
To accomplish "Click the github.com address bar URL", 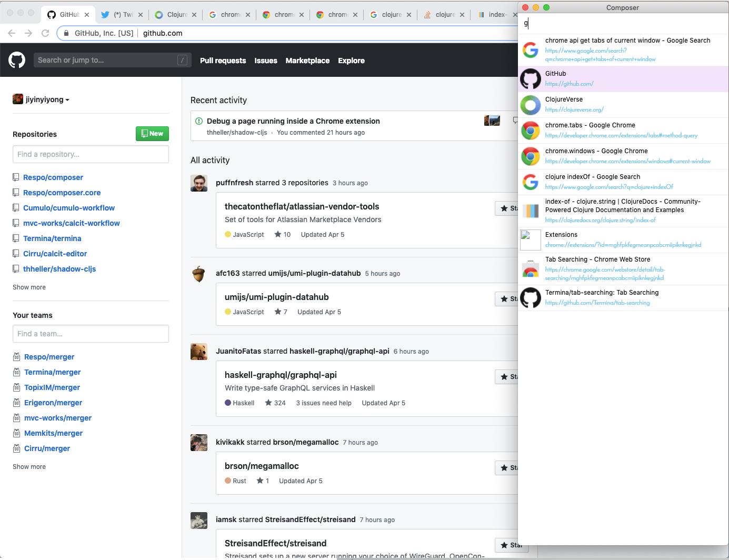I will (163, 33).
